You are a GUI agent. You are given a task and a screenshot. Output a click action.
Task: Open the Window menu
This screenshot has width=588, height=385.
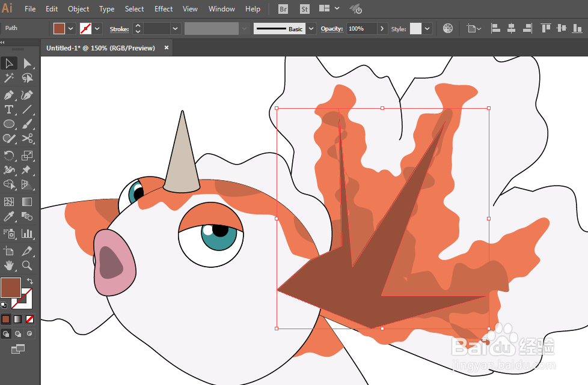pyautogui.click(x=222, y=9)
